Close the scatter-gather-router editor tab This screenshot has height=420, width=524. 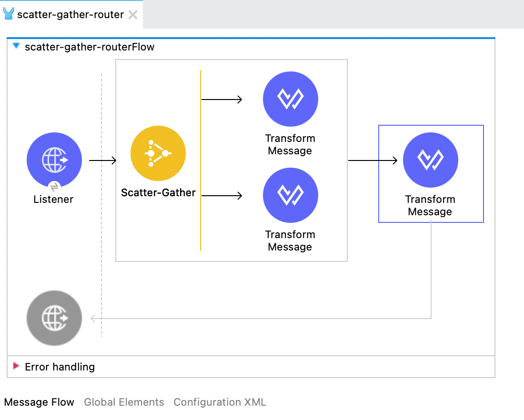tap(133, 15)
